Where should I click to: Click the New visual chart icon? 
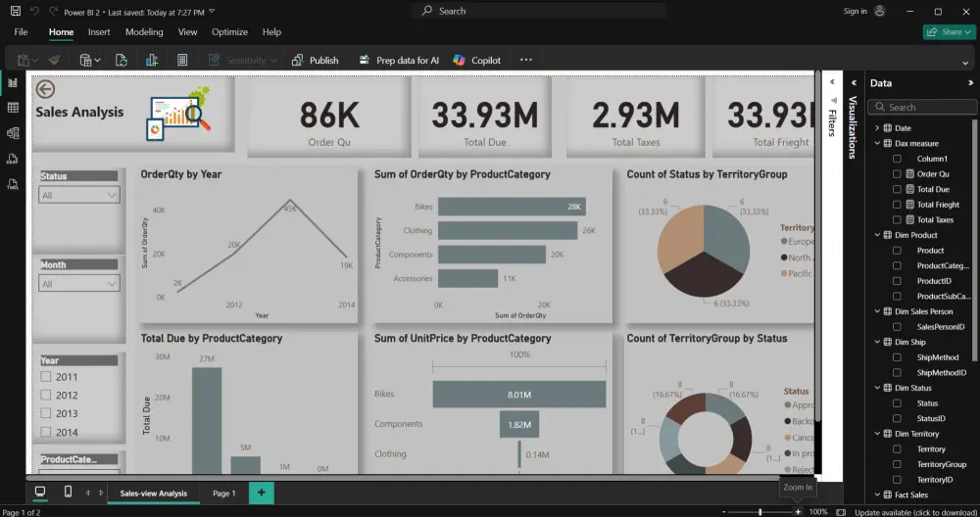tap(152, 60)
